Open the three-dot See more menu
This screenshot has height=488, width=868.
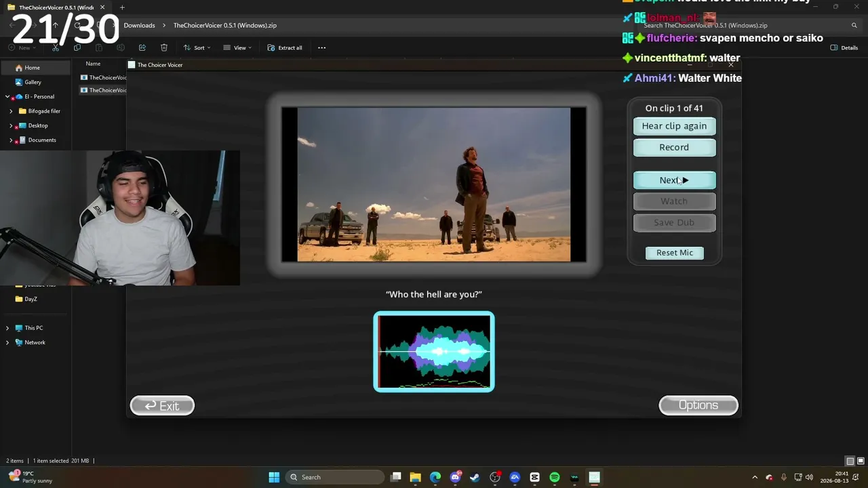[x=321, y=47]
